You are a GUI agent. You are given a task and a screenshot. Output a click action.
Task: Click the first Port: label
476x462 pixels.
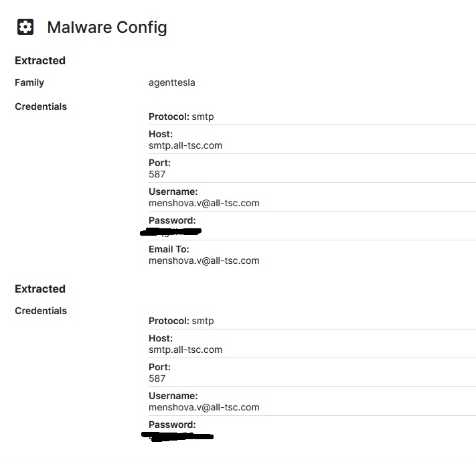(160, 163)
